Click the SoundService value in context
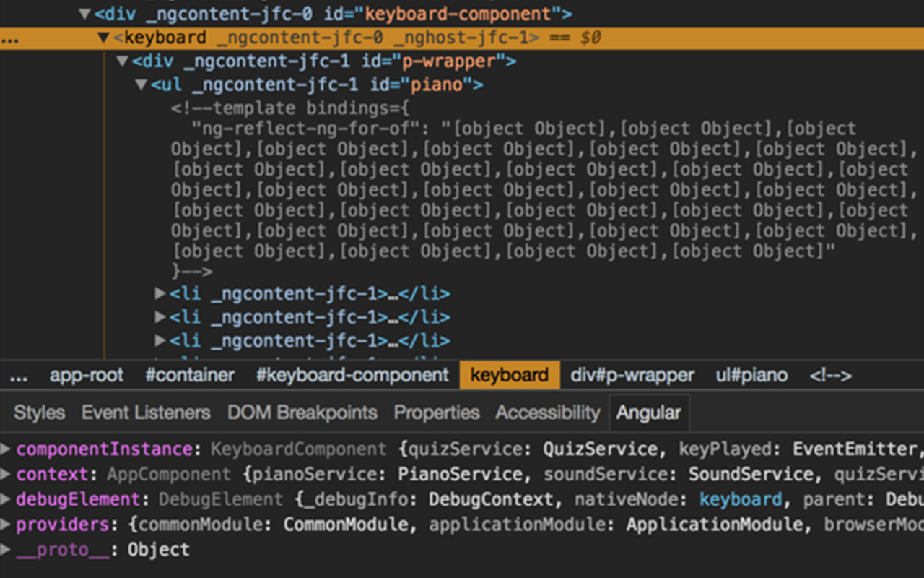Viewport: 924px width, 578px height. click(751, 475)
